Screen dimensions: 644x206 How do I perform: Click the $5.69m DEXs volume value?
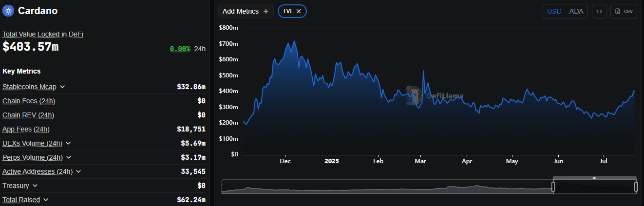point(193,143)
